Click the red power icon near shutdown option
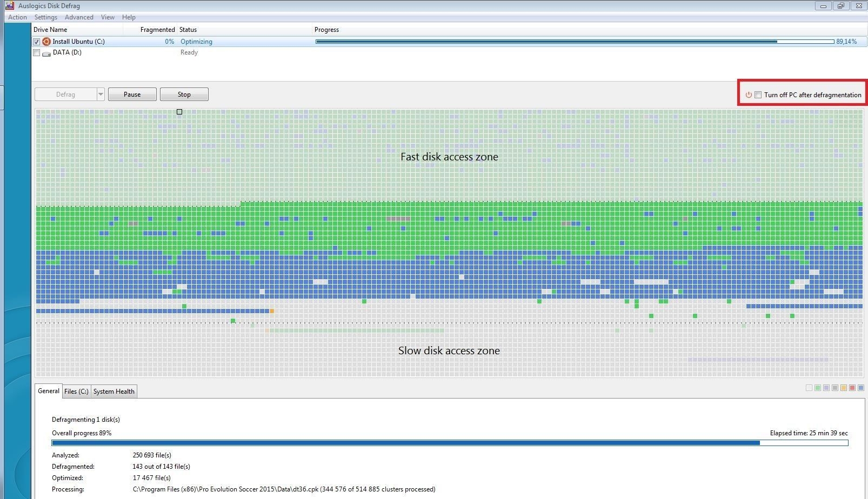 pos(749,95)
